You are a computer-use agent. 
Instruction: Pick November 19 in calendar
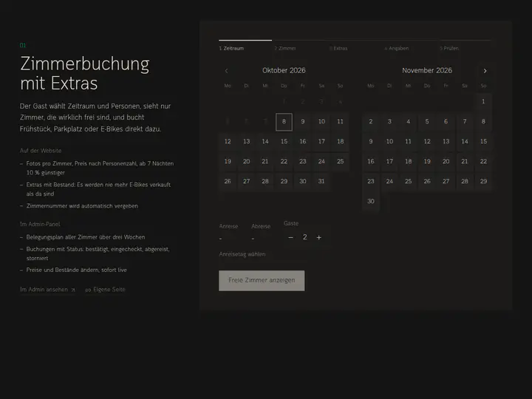coord(427,162)
